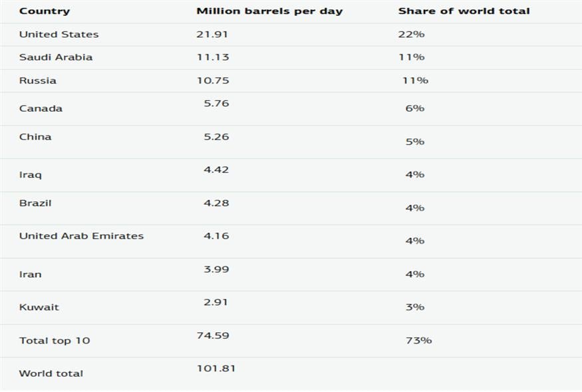Select the 101.81 world total value

[x=216, y=368]
